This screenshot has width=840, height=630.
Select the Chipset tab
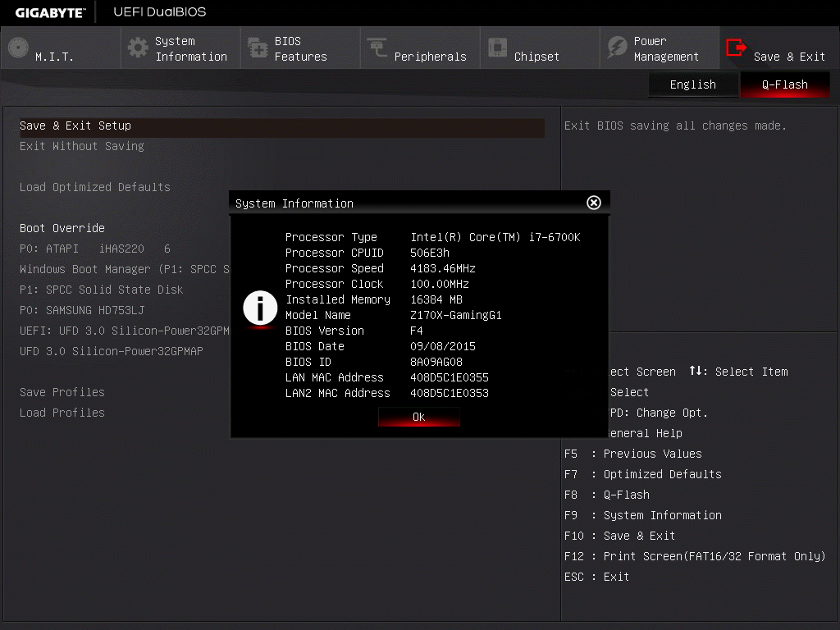[x=540, y=48]
